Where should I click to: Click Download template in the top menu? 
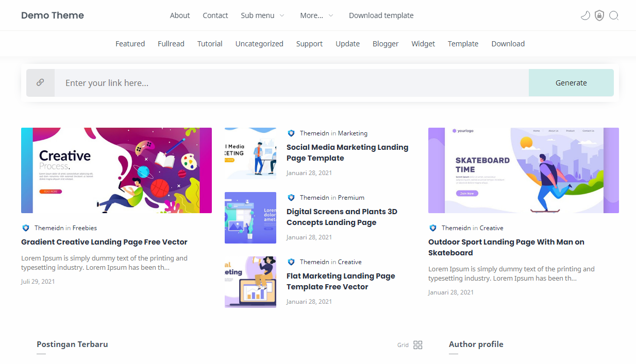pyautogui.click(x=381, y=15)
